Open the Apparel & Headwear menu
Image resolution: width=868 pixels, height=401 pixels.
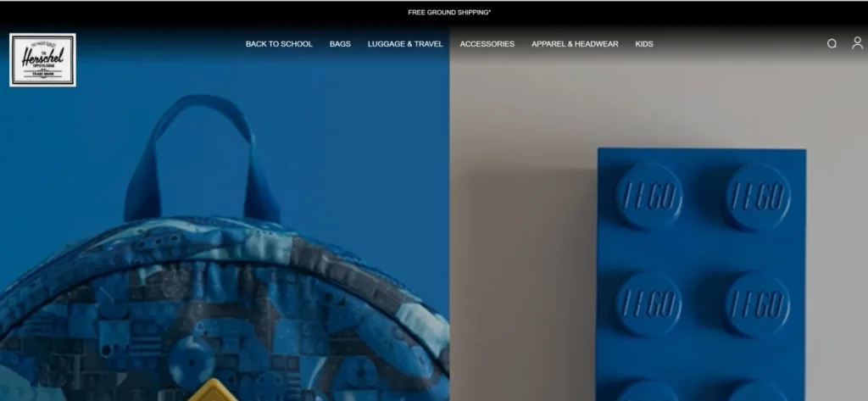(575, 44)
